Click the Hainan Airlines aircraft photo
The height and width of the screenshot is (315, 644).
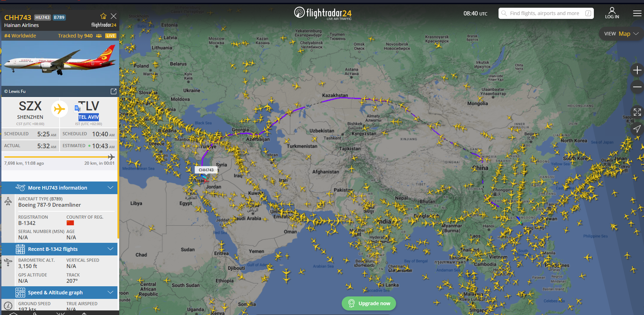60,63
